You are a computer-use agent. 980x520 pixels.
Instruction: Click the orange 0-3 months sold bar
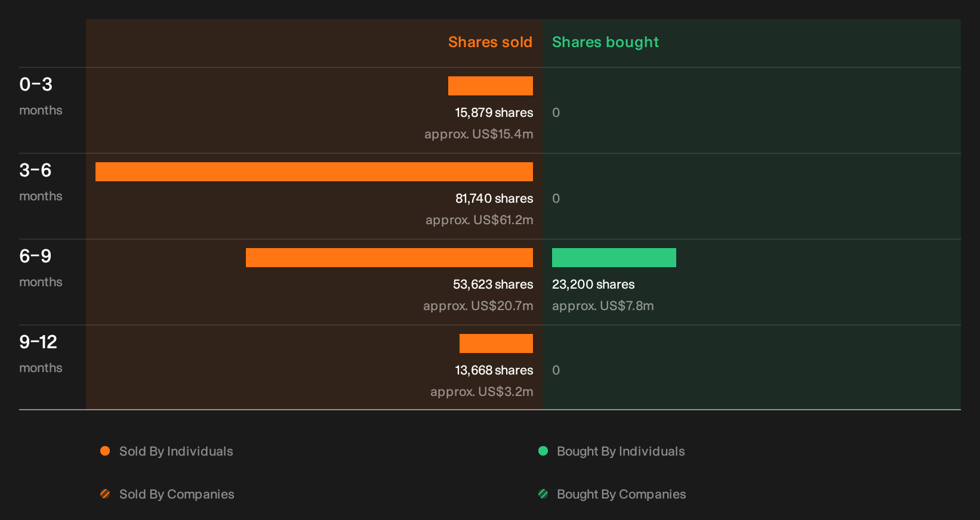click(x=491, y=86)
